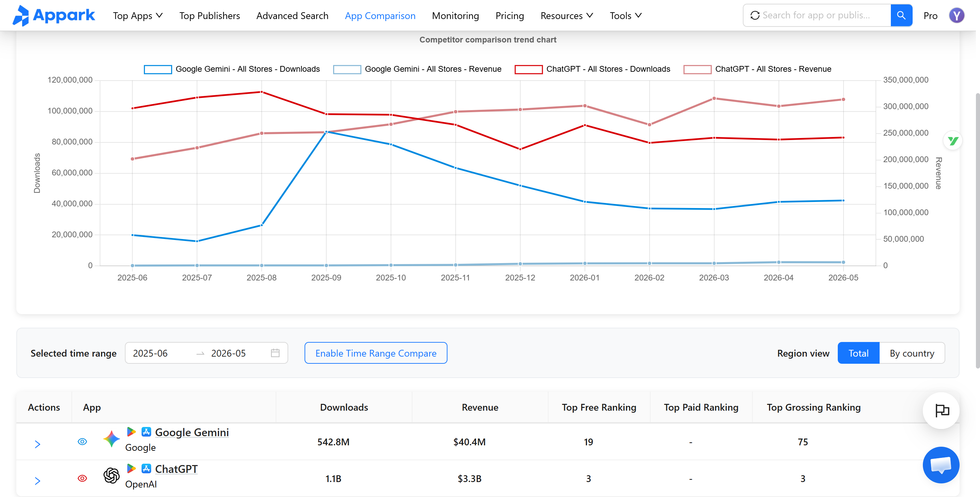Expand the ChatGPT row

[x=37, y=481]
